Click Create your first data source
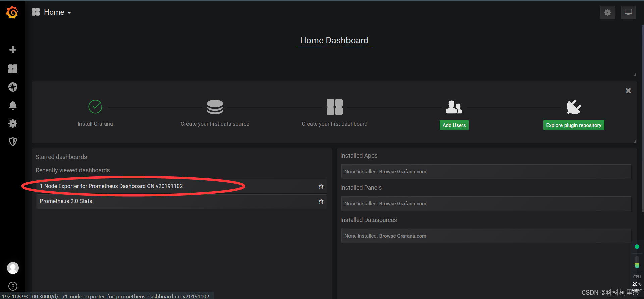Image resolution: width=644 pixels, height=299 pixels. point(215,124)
